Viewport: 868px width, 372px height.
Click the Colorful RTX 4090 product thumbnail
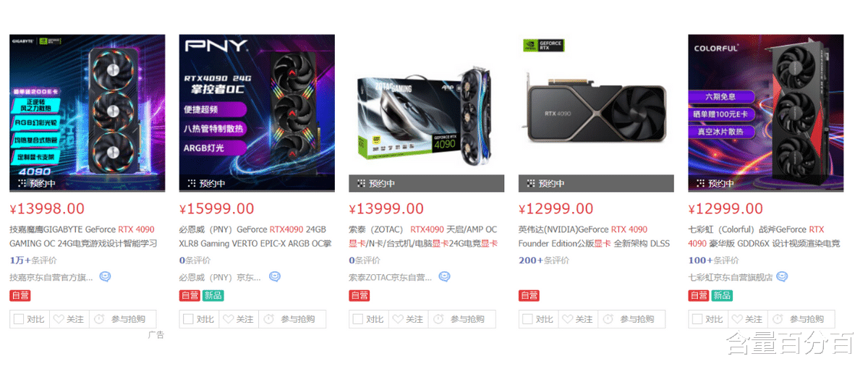[x=766, y=113]
